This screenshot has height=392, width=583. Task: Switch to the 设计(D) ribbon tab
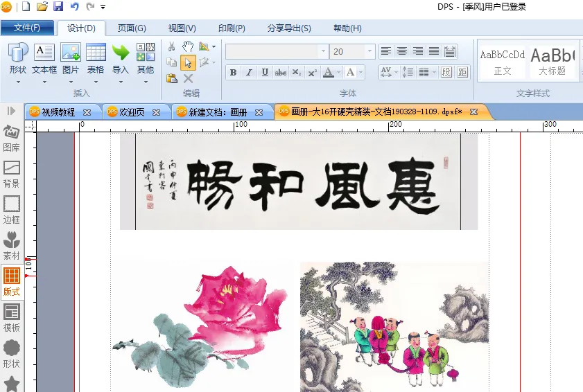click(81, 28)
